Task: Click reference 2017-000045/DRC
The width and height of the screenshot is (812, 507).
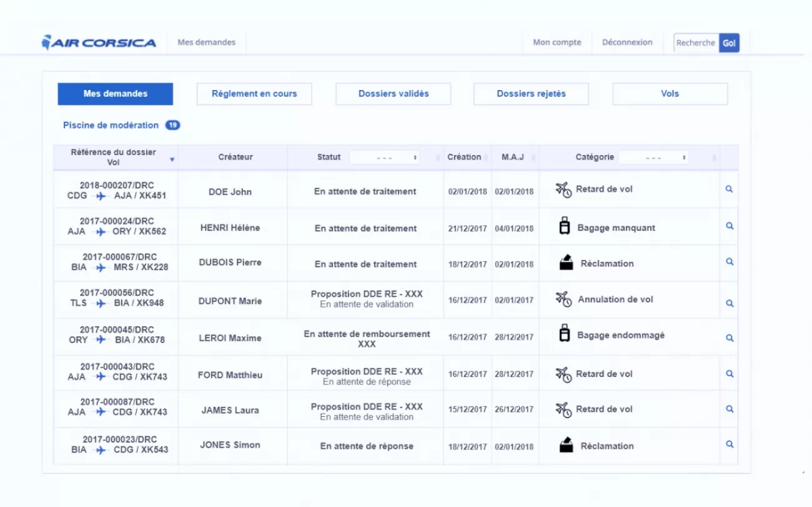Action: (x=117, y=329)
